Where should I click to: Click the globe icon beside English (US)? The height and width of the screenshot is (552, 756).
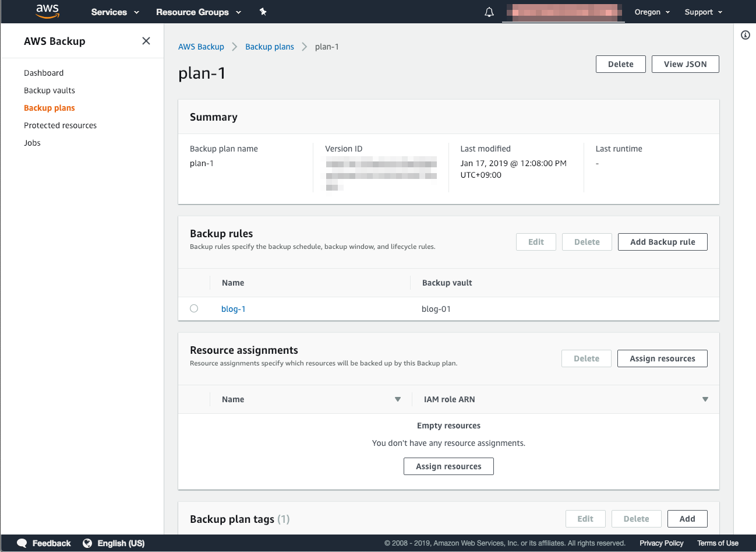click(87, 543)
